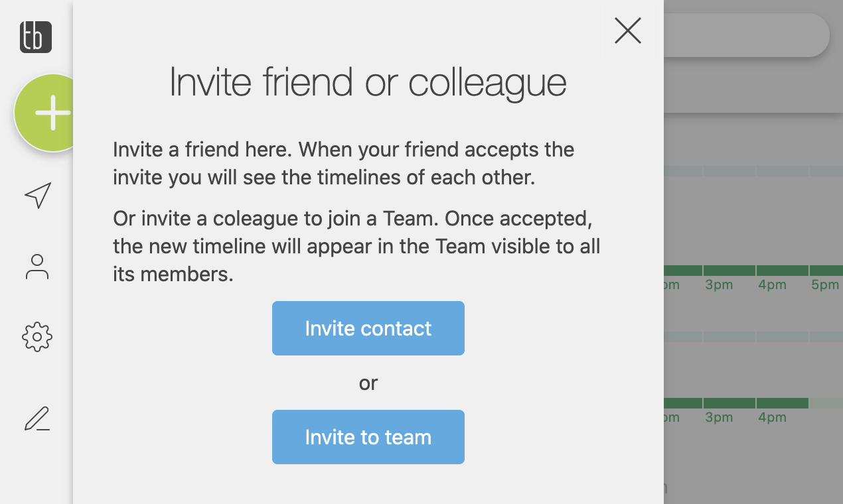Select the 5pm label on the upper timeline

tap(824, 284)
